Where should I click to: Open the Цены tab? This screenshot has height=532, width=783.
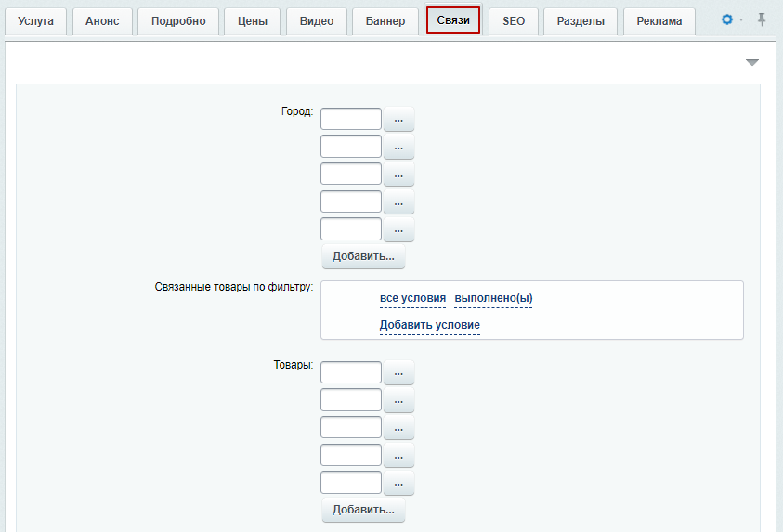tap(253, 21)
